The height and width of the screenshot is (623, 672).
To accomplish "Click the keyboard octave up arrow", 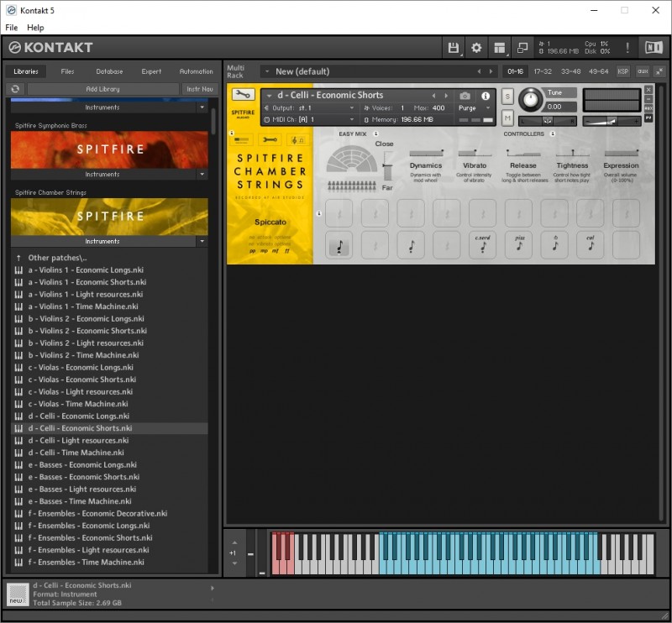I will point(234,542).
